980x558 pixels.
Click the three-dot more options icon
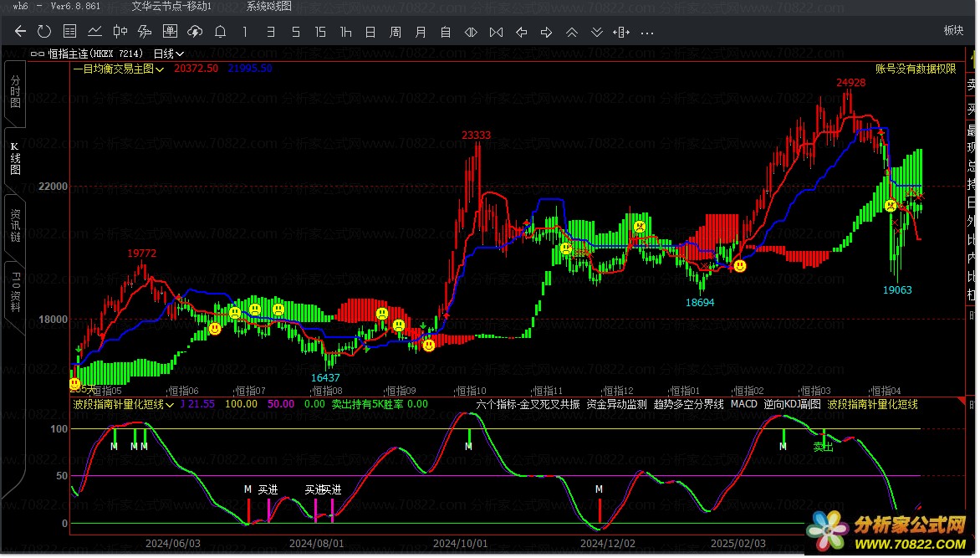pos(647,33)
